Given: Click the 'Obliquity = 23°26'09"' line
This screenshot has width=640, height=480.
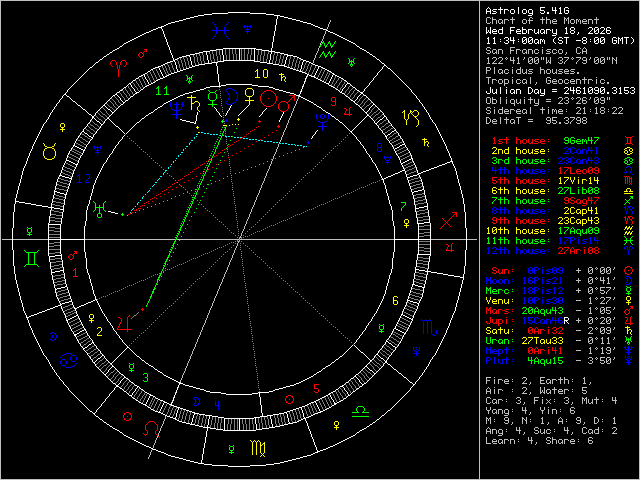Looking at the screenshot, I should [x=548, y=101].
